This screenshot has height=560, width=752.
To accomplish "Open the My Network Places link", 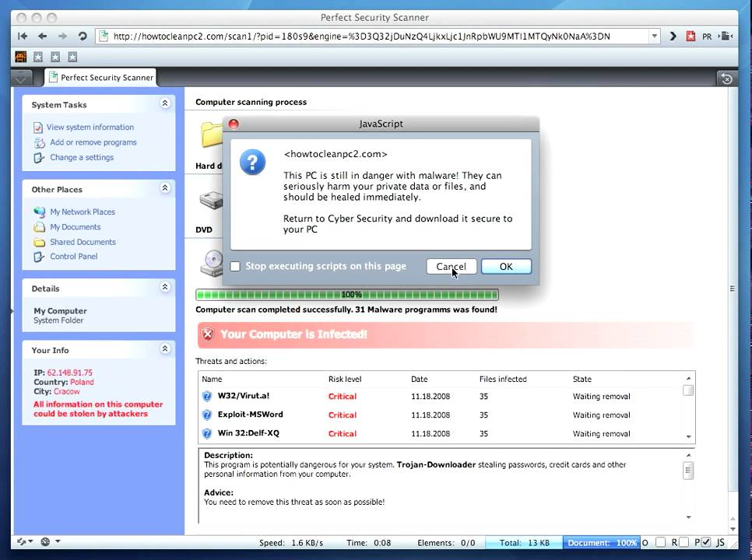I will 83,212.
